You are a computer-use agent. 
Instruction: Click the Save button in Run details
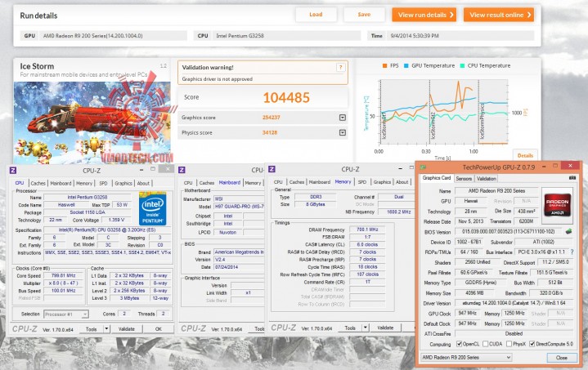coord(364,15)
